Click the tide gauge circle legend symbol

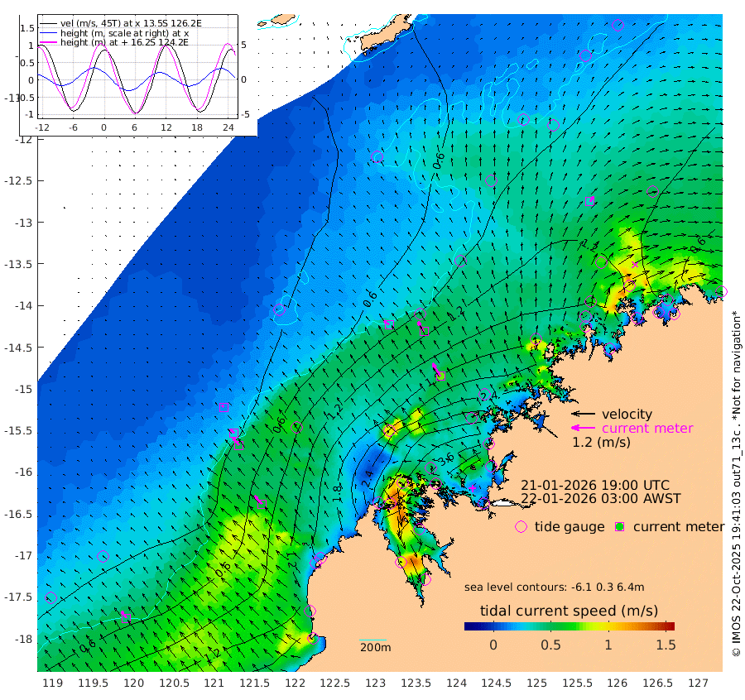coord(521,527)
